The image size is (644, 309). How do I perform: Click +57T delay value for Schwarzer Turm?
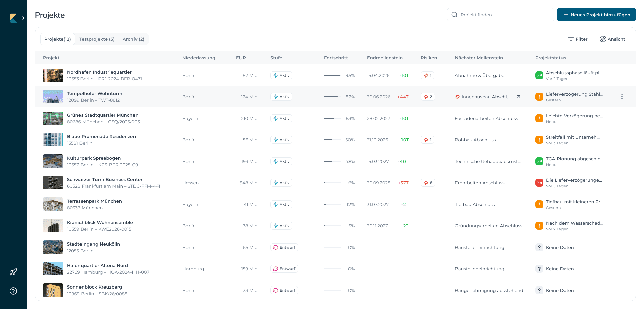coord(403,183)
